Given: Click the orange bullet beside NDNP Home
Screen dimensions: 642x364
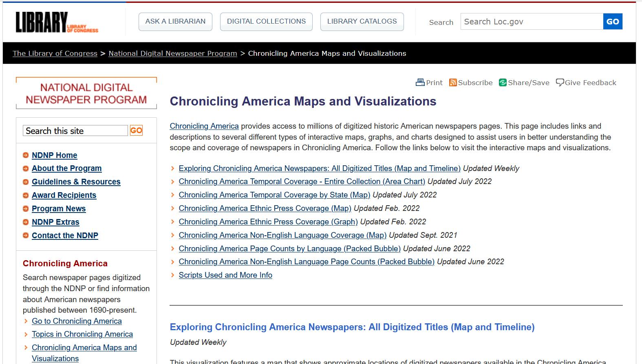Looking at the screenshot, I should [x=26, y=155].
